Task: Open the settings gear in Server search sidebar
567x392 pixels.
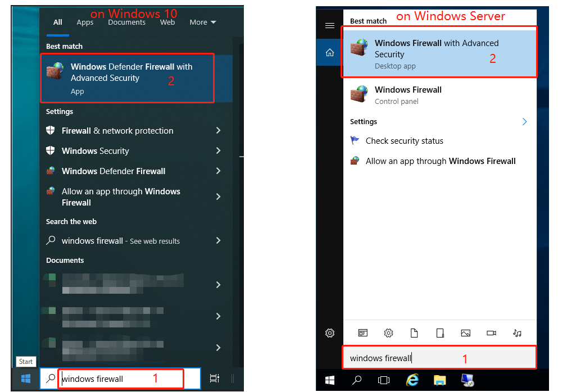Action: [x=330, y=333]
